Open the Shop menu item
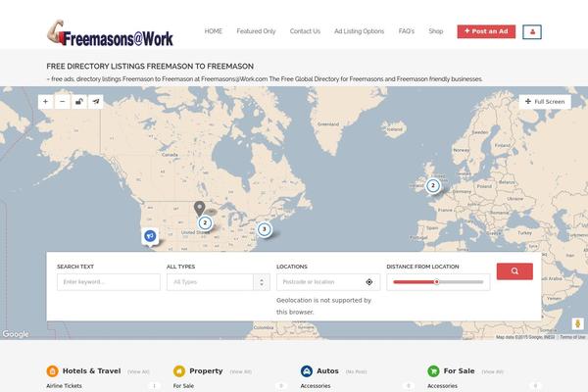Screen dimensions: 588x392 (x=436, y=31)
